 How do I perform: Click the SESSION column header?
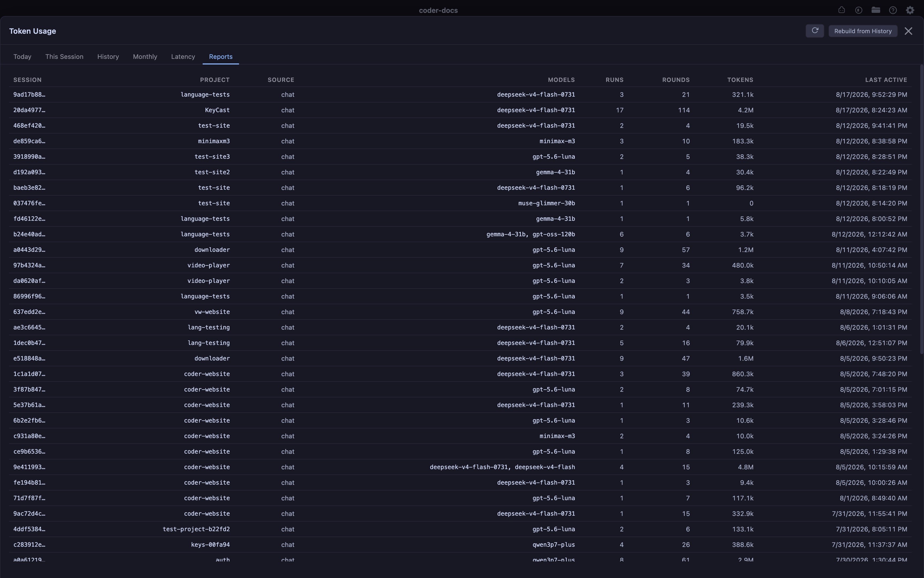point(28,80)
